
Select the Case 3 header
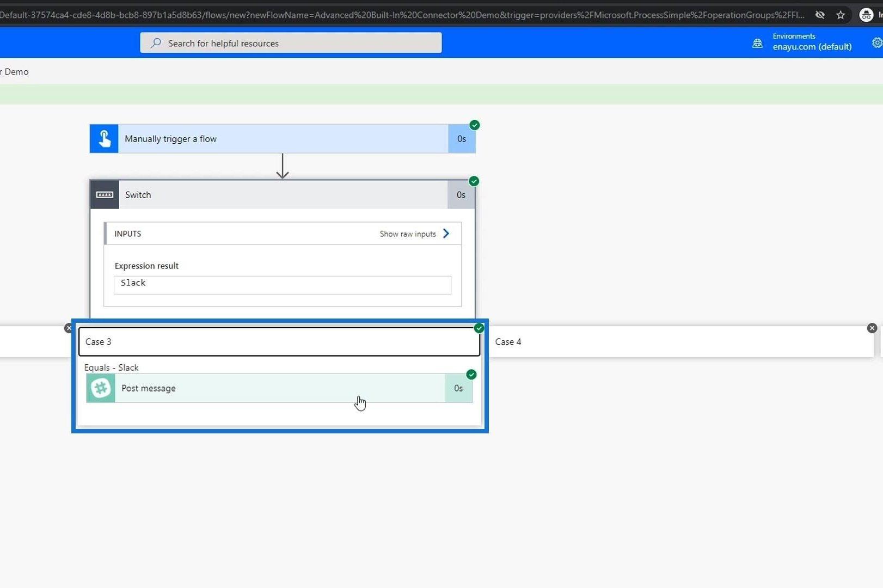coord(279,342)
